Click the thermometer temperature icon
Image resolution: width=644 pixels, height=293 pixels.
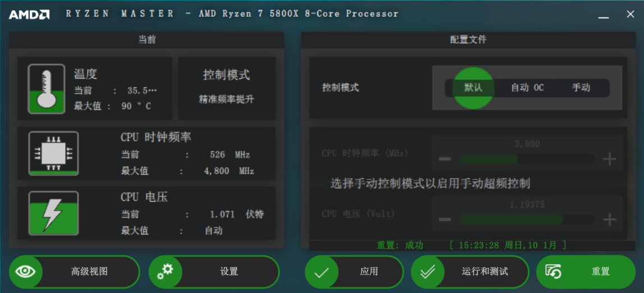point(46,88)
